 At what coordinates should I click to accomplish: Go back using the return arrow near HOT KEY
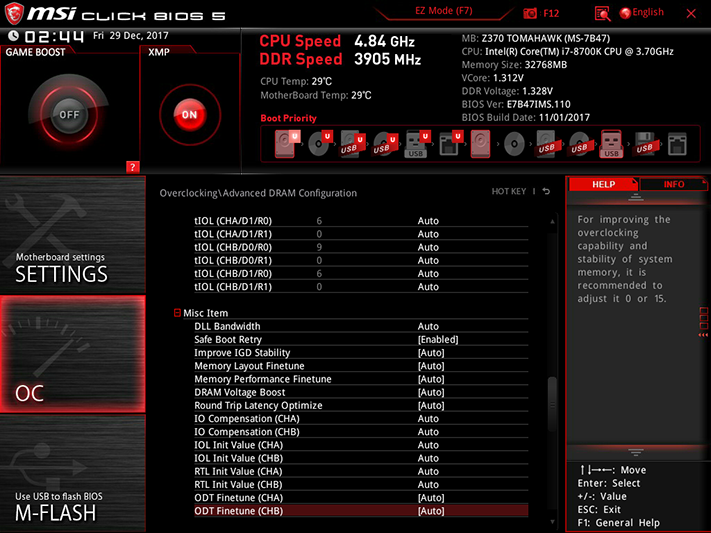[x=546, y=191]
